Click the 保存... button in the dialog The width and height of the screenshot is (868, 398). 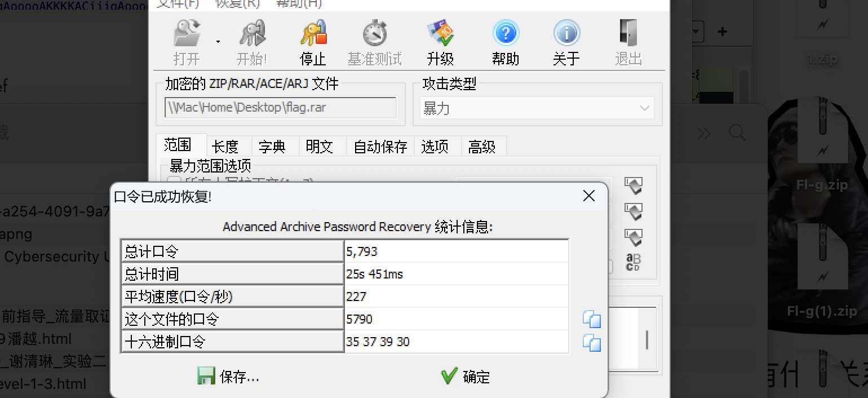pyautogui.click(x=228, y=377)
